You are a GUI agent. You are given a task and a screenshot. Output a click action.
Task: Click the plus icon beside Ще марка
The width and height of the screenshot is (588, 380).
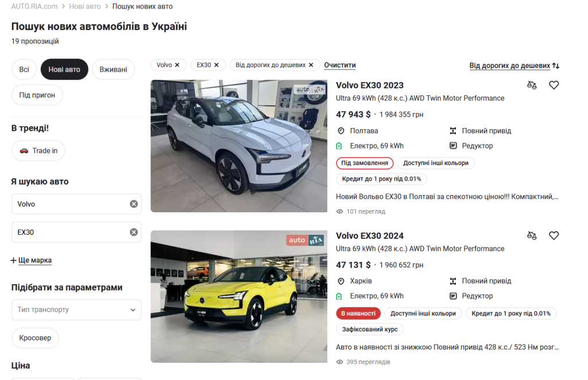[14, 261]
